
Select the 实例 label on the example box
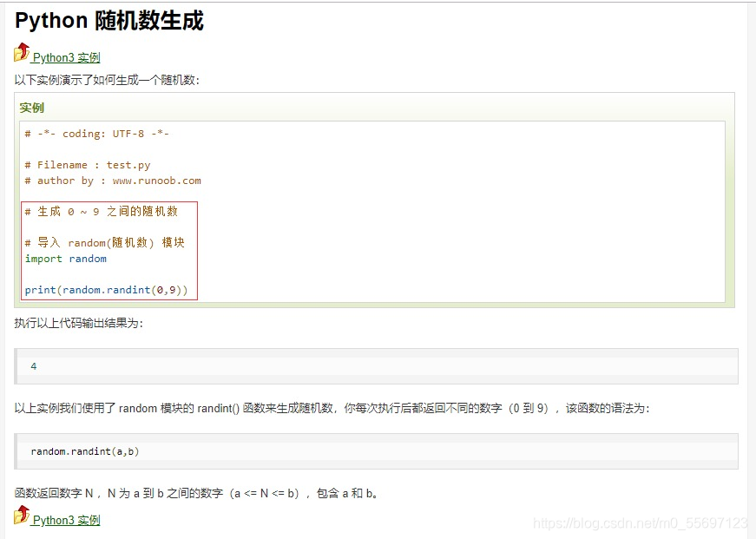pyautogui.click(x=31, y=108)
